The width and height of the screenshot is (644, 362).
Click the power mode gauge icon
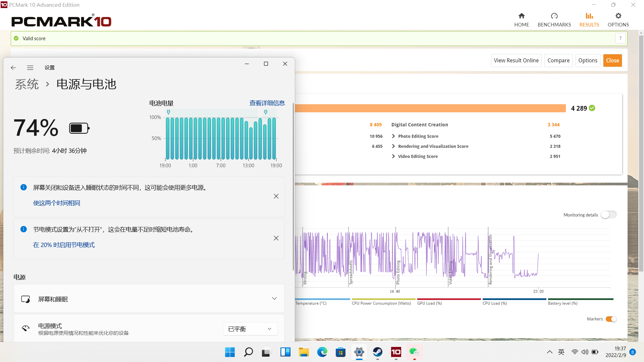coord(25,328)
